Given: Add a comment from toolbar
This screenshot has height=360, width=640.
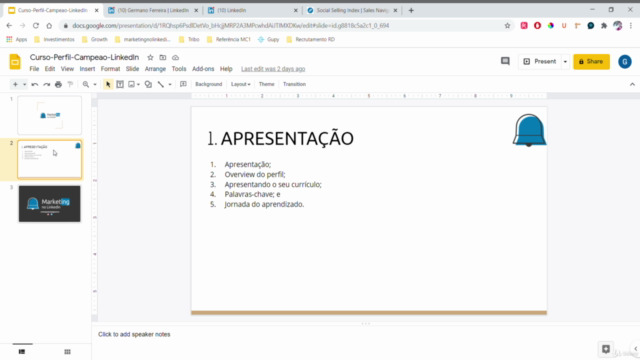Looking at the screenshot, I should click(x=183, y=84).
